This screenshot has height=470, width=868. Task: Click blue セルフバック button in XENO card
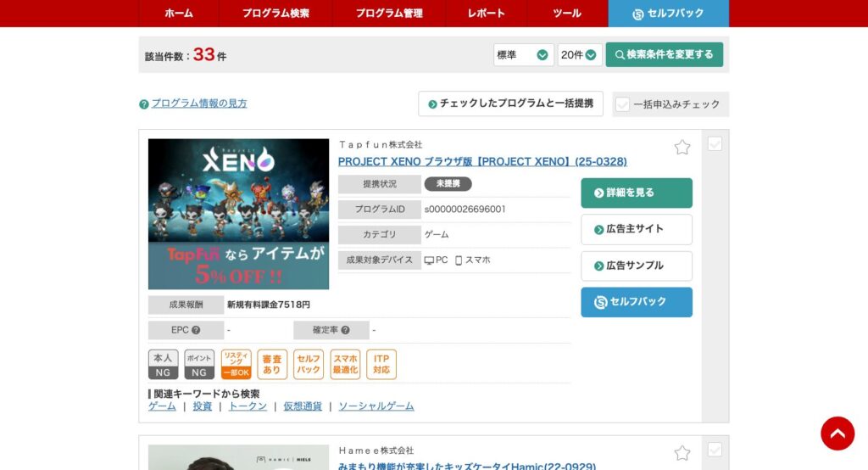click(637, 302)
